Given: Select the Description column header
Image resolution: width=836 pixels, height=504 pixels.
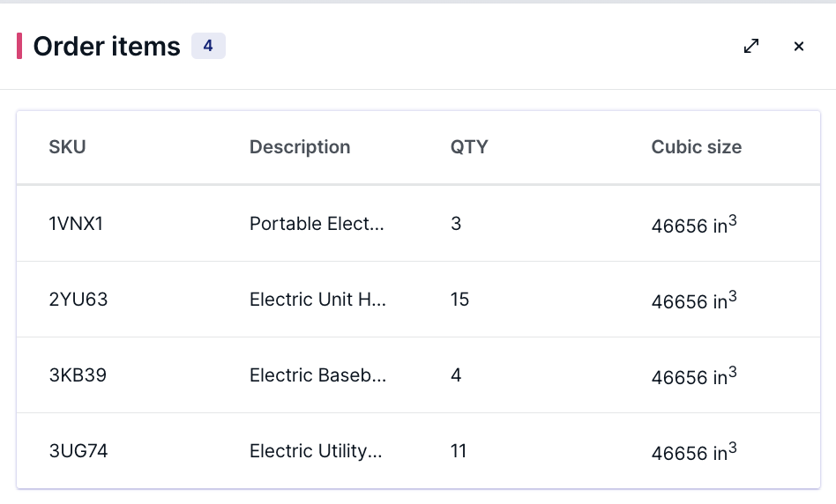Looking at the screenshot, I should (300, 147).
